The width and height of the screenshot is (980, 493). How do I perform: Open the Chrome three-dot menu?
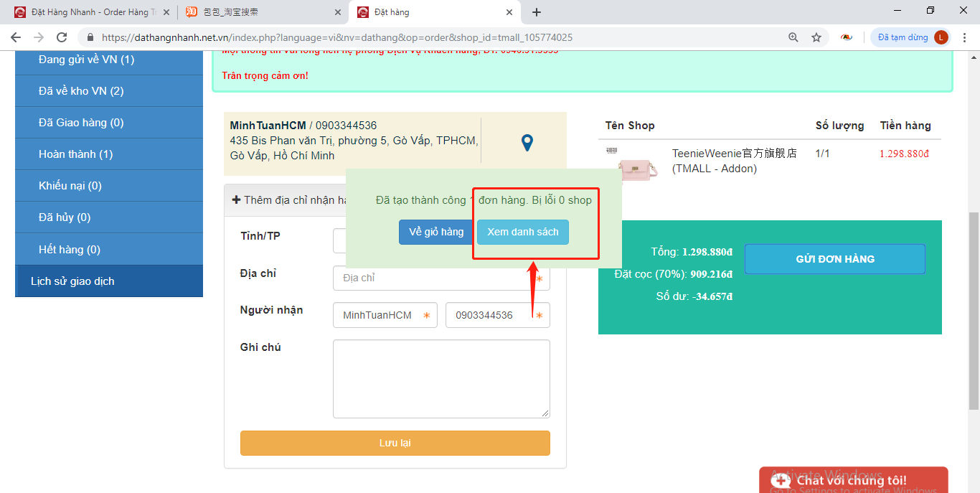(965, 37)
